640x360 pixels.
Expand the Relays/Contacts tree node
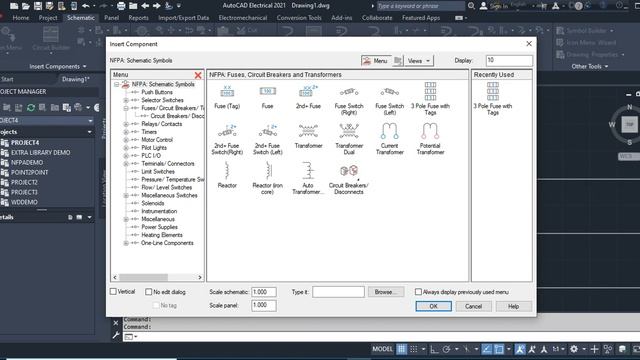(x=126, y=124)
